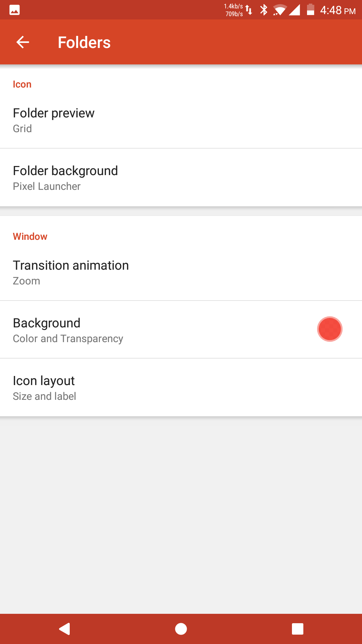
Task: Tap the clock showing 4:48 PM
Action: pyautogui.click(x=338, y=10)
